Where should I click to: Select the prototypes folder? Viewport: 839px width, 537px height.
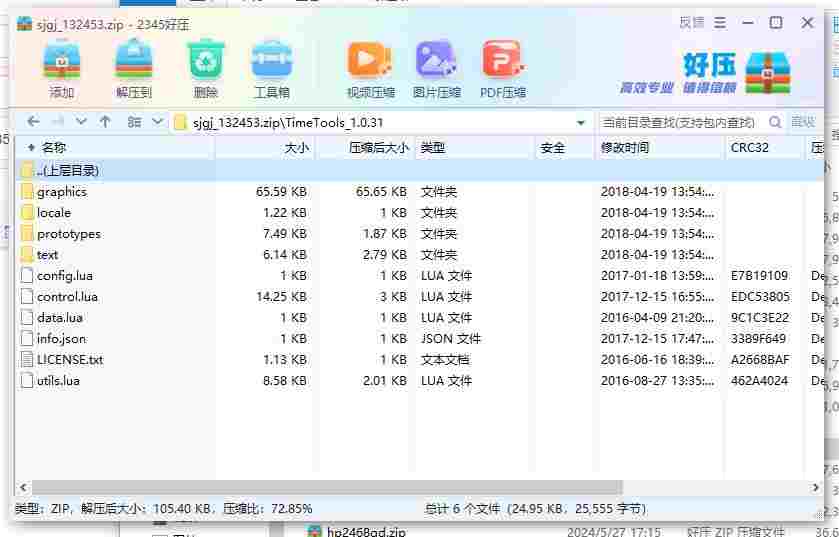pos(420,234)
